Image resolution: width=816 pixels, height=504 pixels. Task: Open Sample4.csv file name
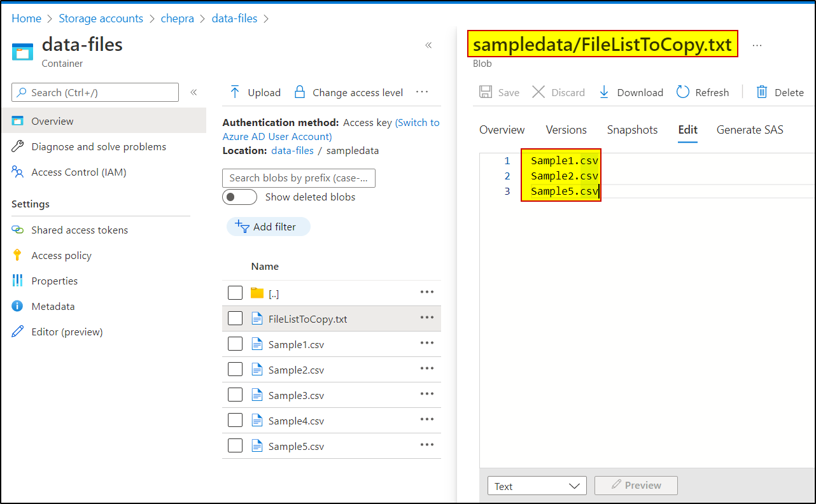(296, 421)
